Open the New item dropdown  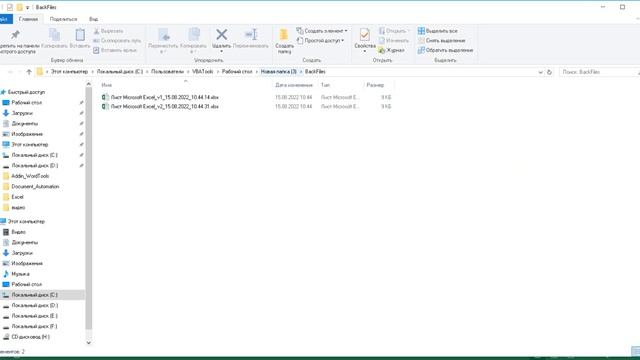click(322, 31)
